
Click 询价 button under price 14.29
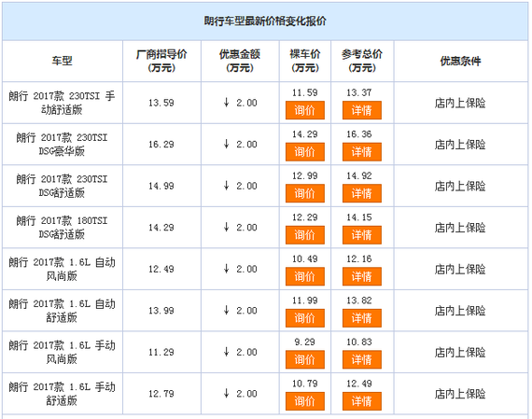coord(304,152)
